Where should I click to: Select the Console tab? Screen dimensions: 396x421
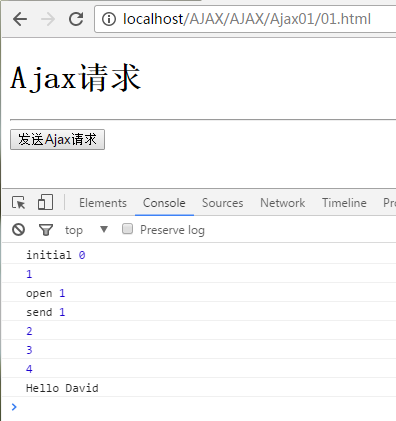(164, 203)
